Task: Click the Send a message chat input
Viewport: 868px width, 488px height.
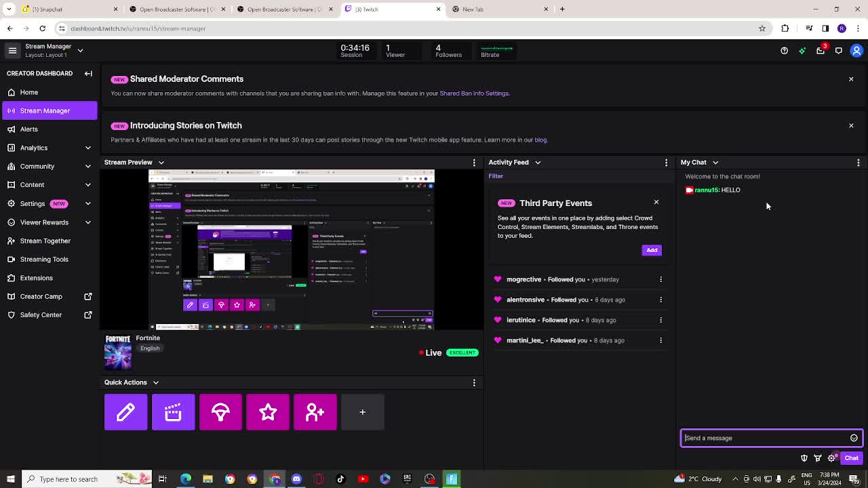Action: click(772, 438)
